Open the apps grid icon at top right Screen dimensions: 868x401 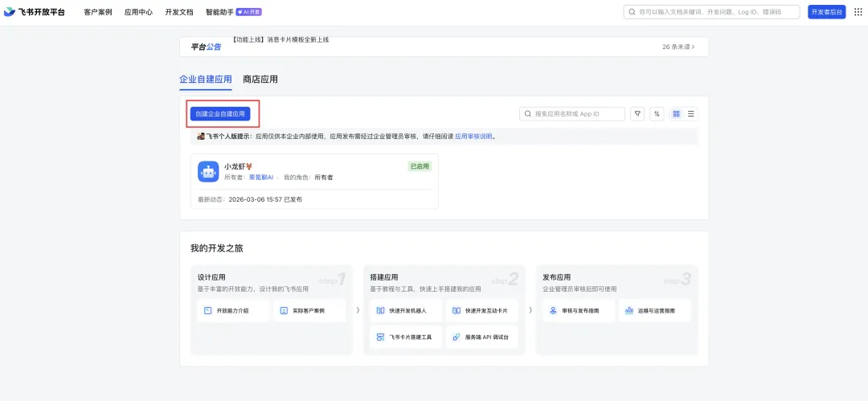(x=858, y=12)
